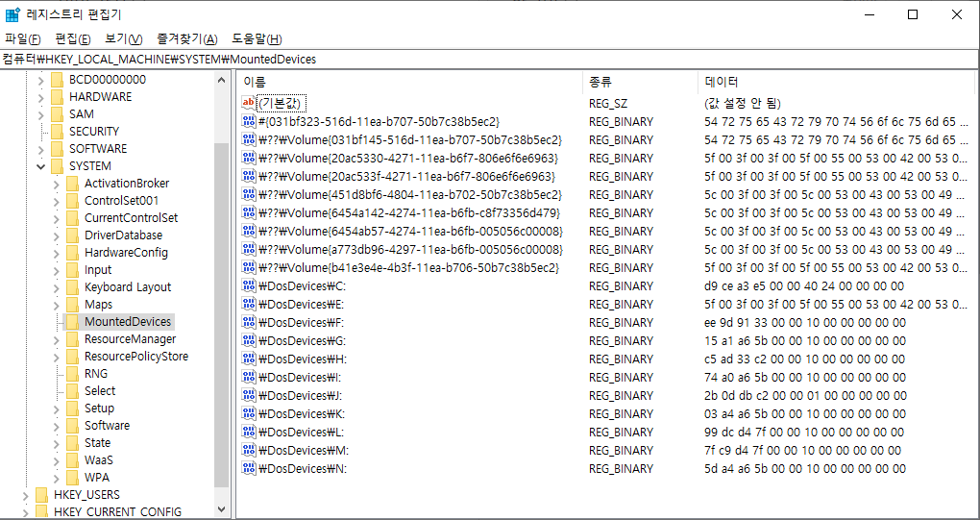Select the RNG key
Screen dimensions: 980x520
tap(96, 374)
